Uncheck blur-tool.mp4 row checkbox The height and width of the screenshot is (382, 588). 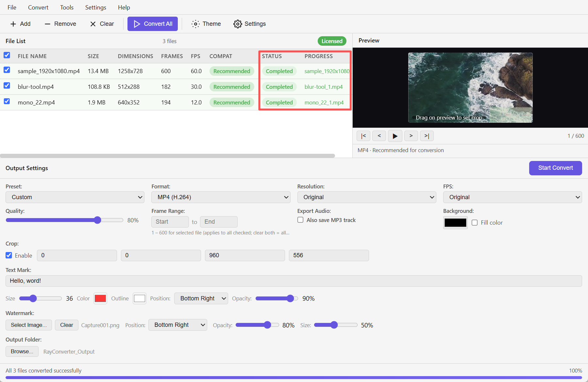click(x=7, y=86)
